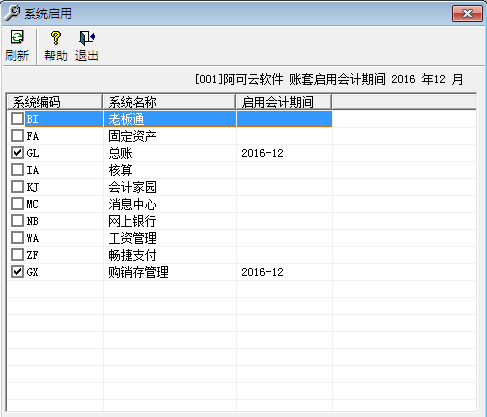Click the 系统启用 window title

(48, 13)
